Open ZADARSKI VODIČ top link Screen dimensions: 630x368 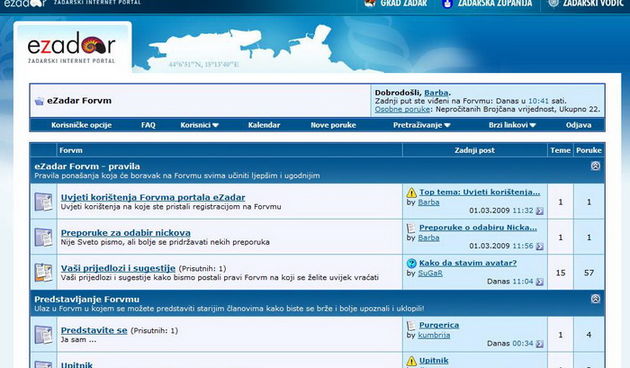tap(593, 3)
